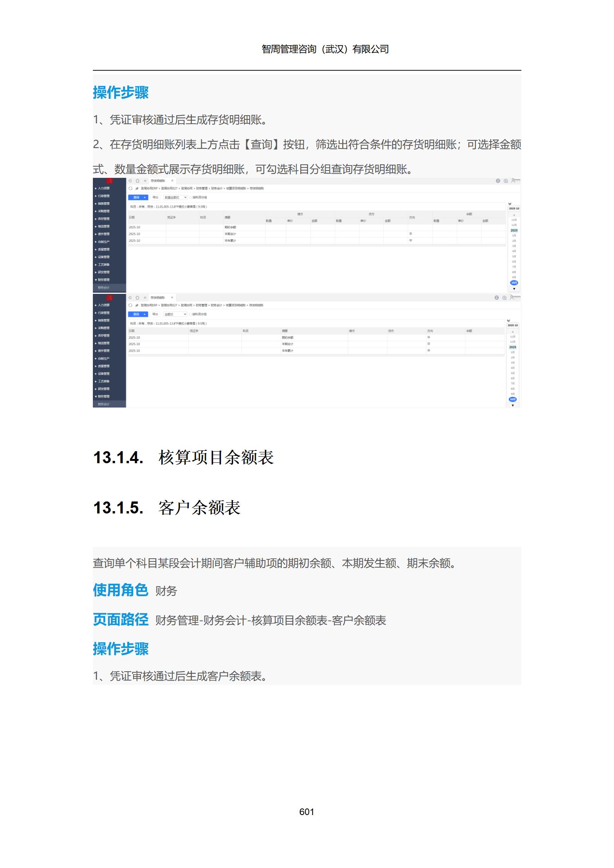Screen dimensions: 614x868
Task: Select 10月 in 数量金额式 screenshot month picker
Action: (514, 283)
